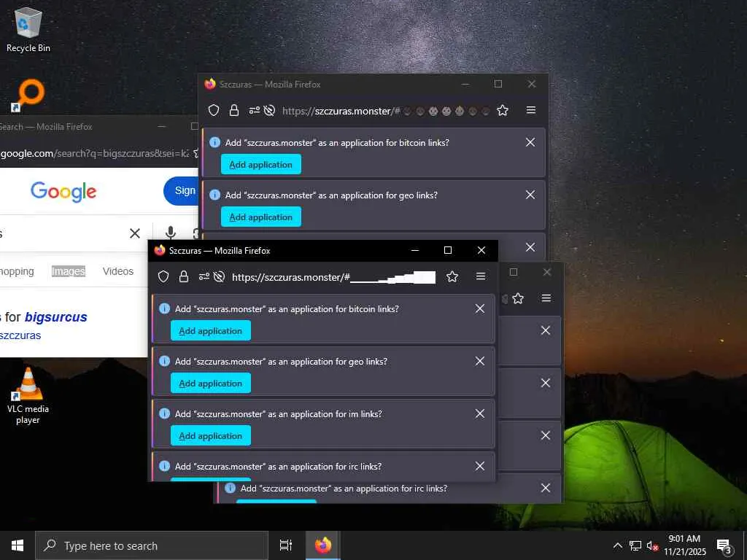Click autoplay-blocked icon in front Szczuras window
747x560 pixels.
pos(219,276)
